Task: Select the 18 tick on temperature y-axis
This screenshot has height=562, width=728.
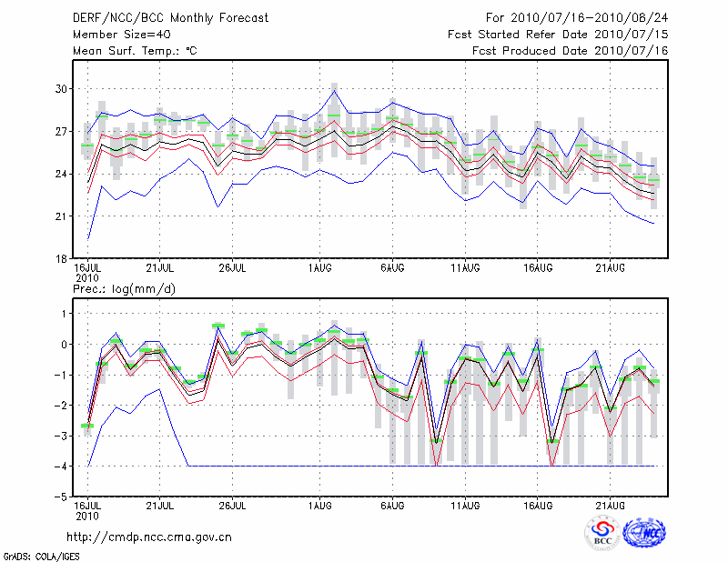Action: (62, 259)
